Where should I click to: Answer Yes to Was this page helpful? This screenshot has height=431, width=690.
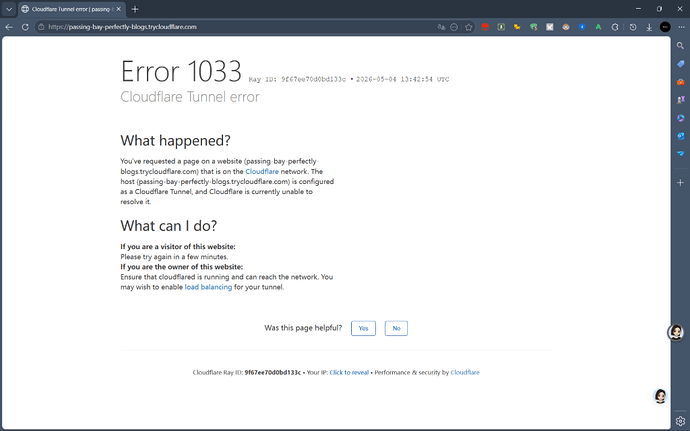(x=363, y=328)
